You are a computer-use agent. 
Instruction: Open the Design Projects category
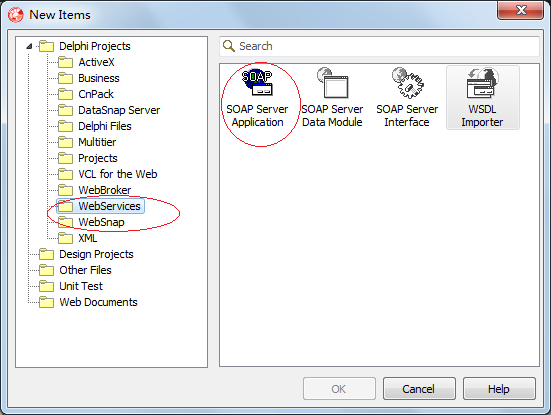click(96, 254)
